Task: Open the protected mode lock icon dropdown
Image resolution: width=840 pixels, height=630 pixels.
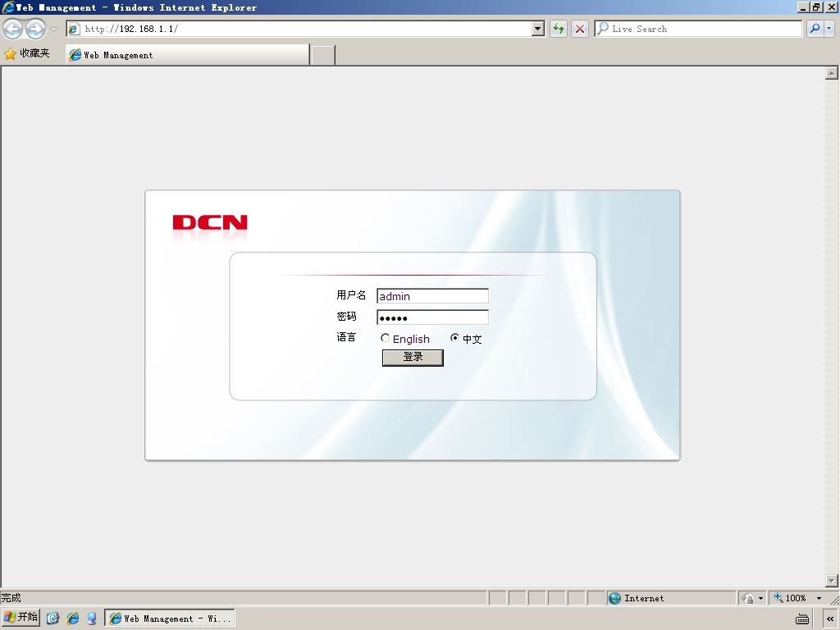Action: coord(753,598)
